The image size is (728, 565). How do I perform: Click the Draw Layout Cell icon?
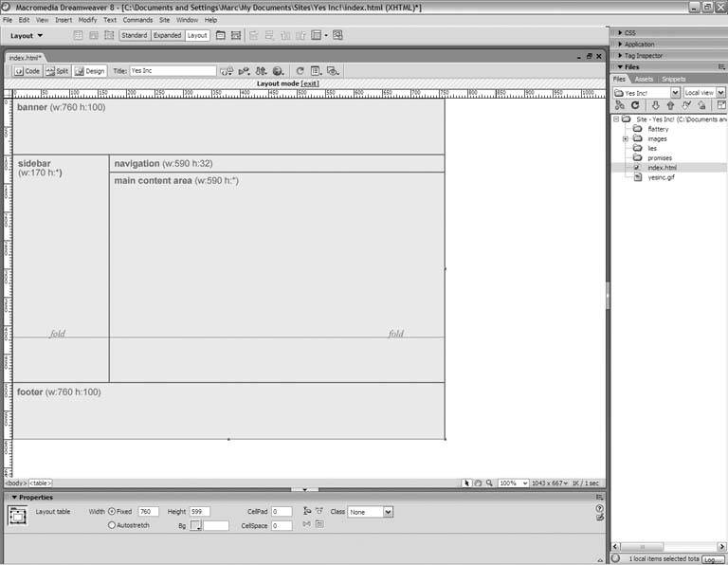[236, 35]
